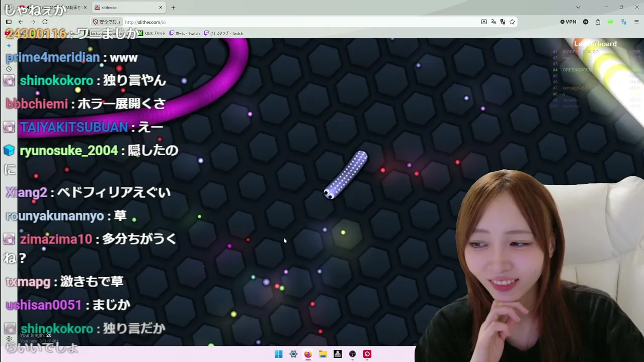Go back to previous page

click(x=21, y=22)
